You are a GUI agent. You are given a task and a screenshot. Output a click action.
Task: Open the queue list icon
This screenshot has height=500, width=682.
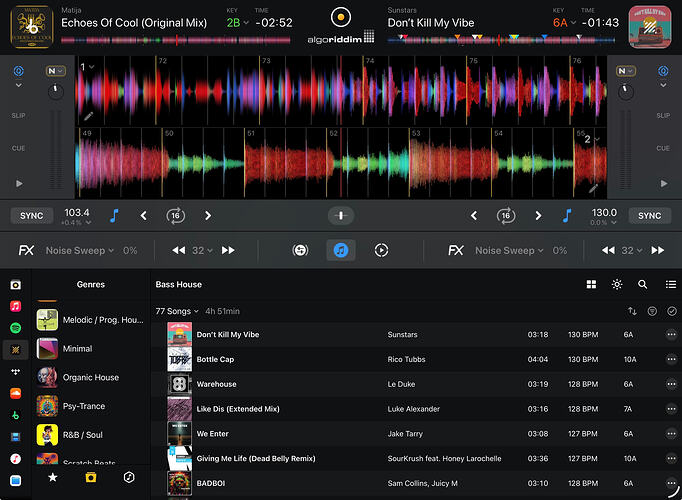click(671, 284)
